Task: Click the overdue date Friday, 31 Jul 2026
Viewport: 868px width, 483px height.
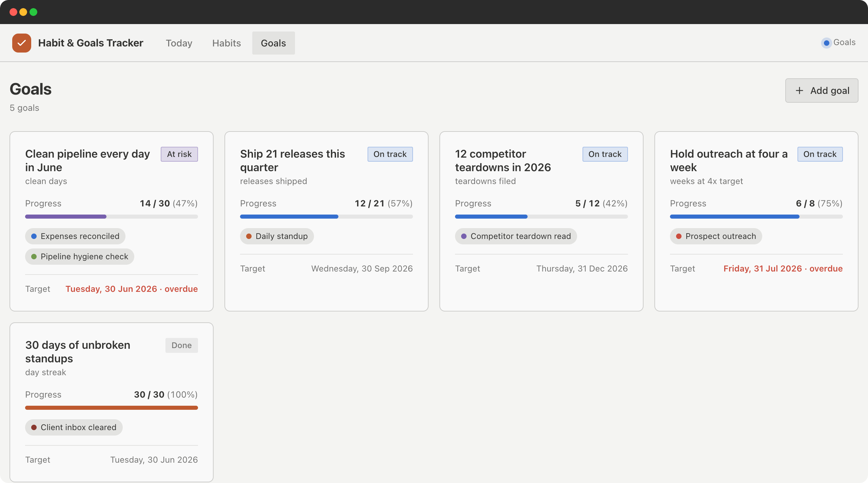Action: tap(783, 268)
